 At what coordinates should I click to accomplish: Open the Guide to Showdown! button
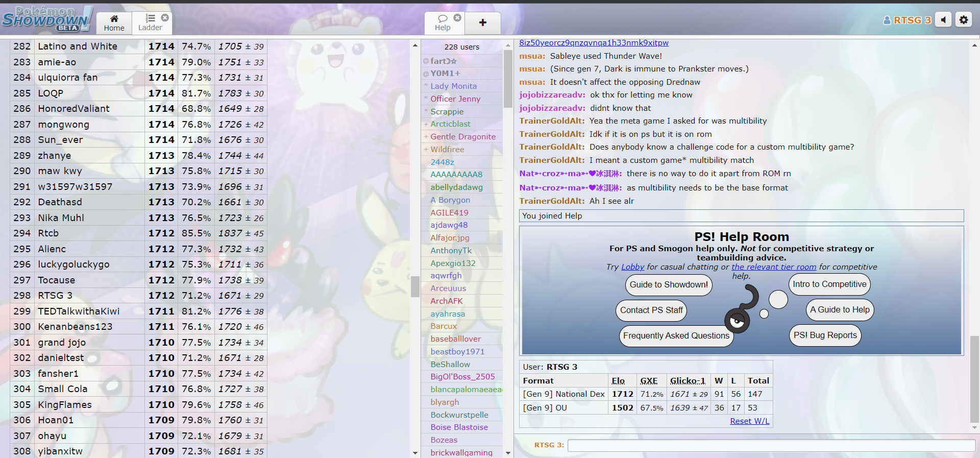(669, 284)
